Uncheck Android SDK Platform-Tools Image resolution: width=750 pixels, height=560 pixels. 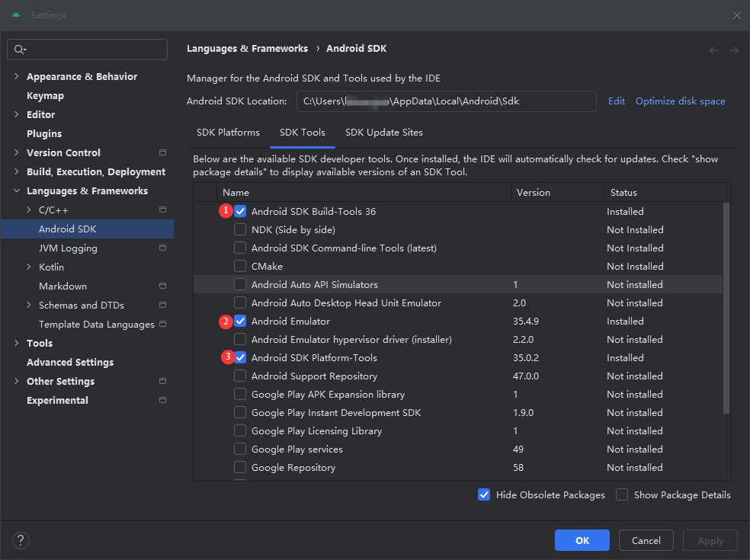tap(240, 357)
